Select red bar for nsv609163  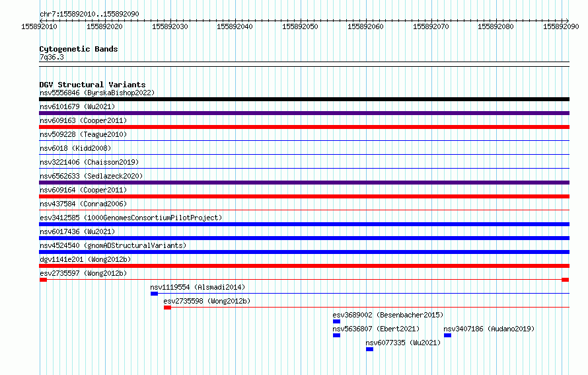(x=304, y=127)
